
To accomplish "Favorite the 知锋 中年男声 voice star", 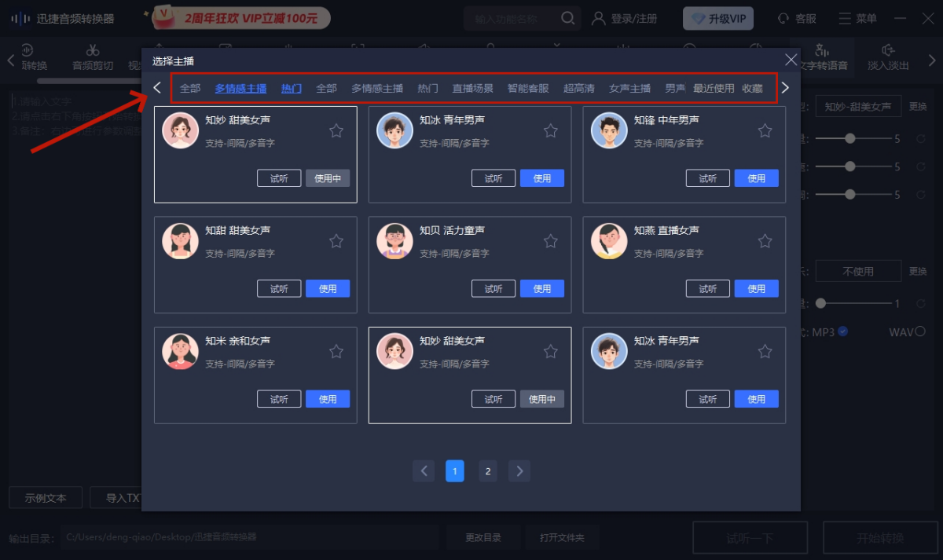I will (x=765, y=130).
